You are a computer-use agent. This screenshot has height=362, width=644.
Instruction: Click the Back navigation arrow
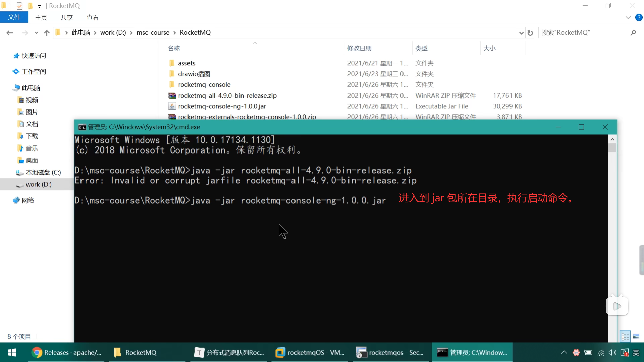pyautogui.click(x=9, y=33)
